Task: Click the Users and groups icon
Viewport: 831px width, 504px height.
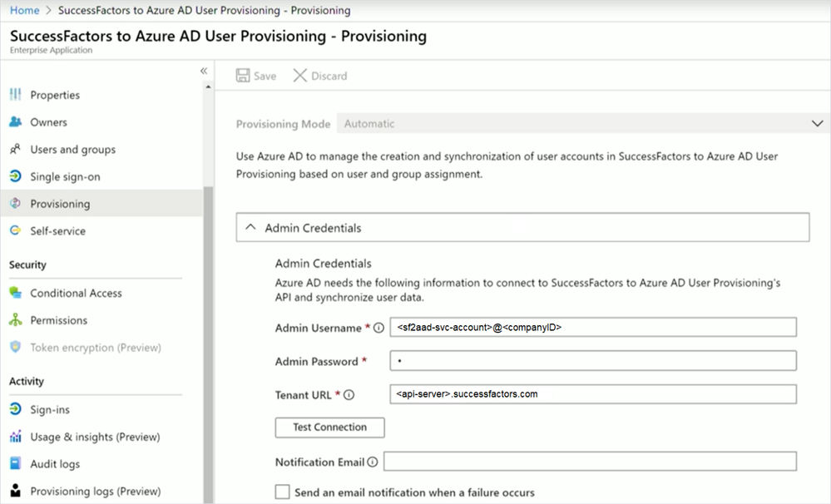Action: click(x=15, y=149)
